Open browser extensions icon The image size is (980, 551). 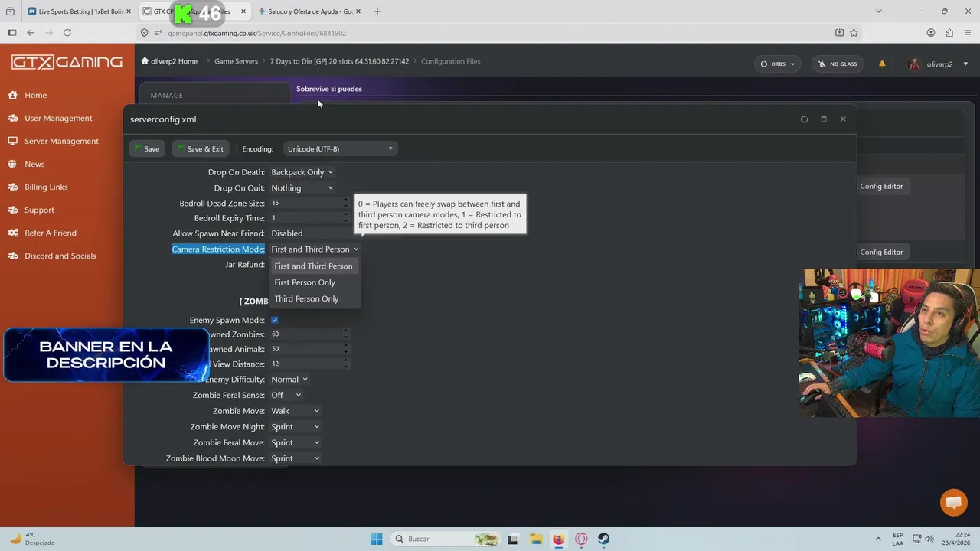[949, 33]
